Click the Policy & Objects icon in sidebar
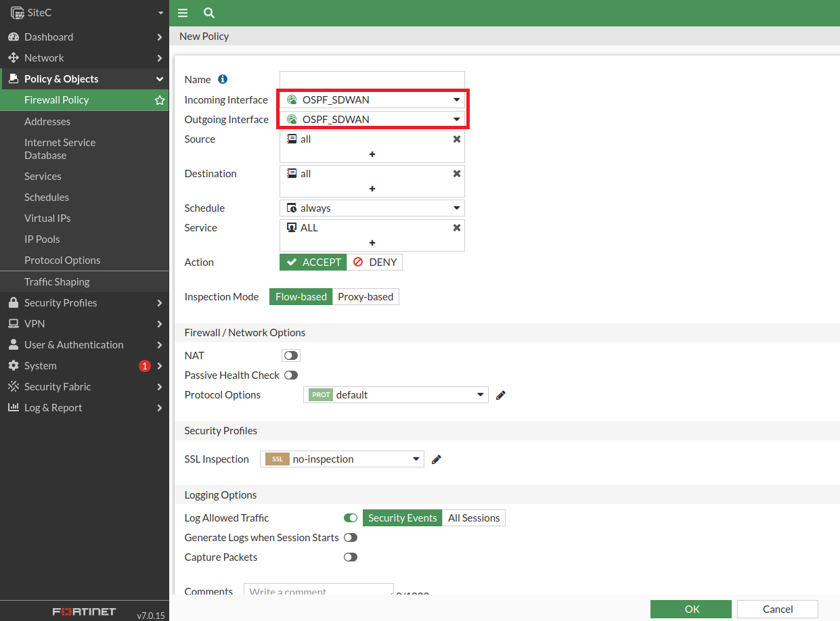The image size is (840, 621). [x=14, y=78]
